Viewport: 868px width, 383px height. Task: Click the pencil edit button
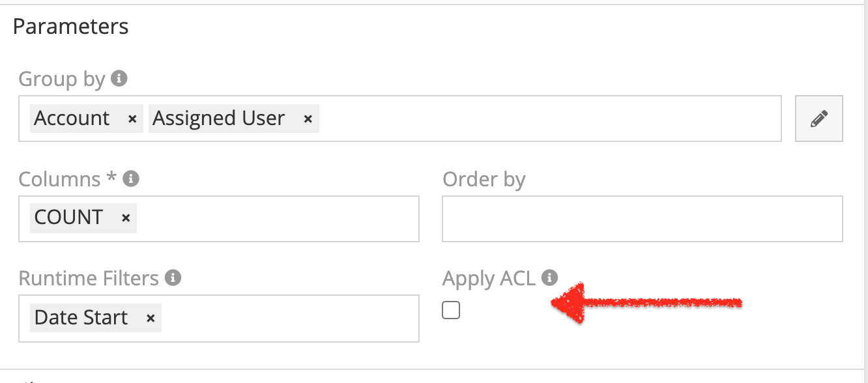(818, 119)
